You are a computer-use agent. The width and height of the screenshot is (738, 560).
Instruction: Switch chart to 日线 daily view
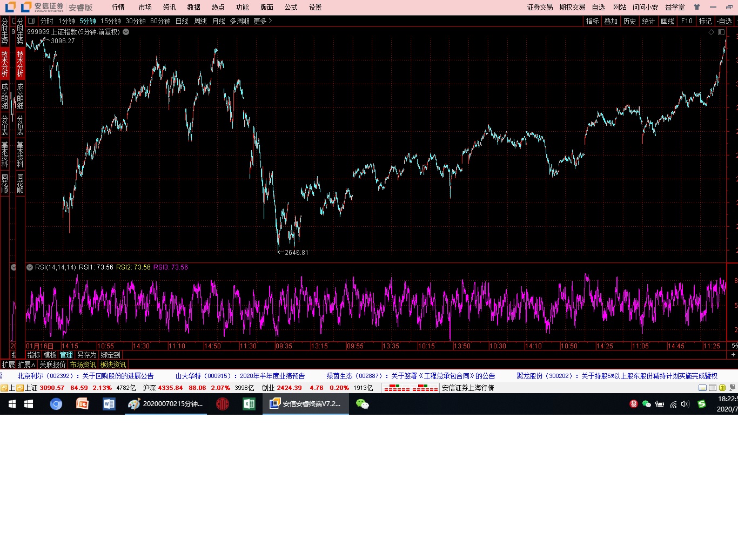pos(182,21)
